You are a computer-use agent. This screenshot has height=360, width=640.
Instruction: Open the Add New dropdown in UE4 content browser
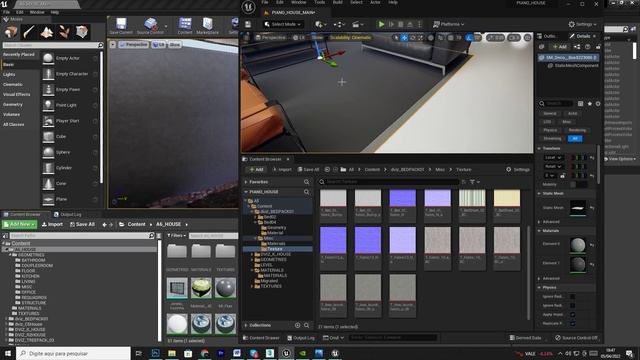click(19, 224)
